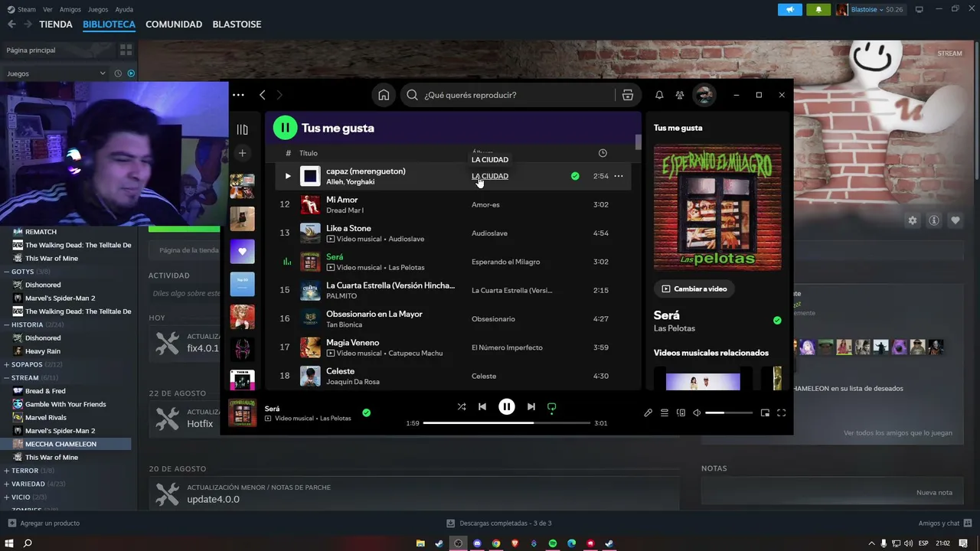
Task: Go back in Spotify navigation
Action: (x=263, y=95)
